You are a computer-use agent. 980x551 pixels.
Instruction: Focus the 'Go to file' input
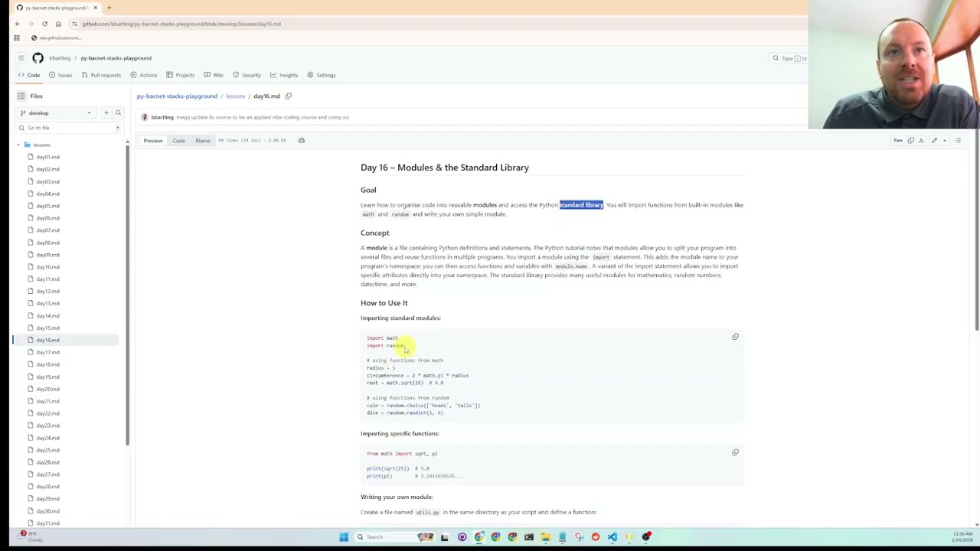click(x=69, y=128)
